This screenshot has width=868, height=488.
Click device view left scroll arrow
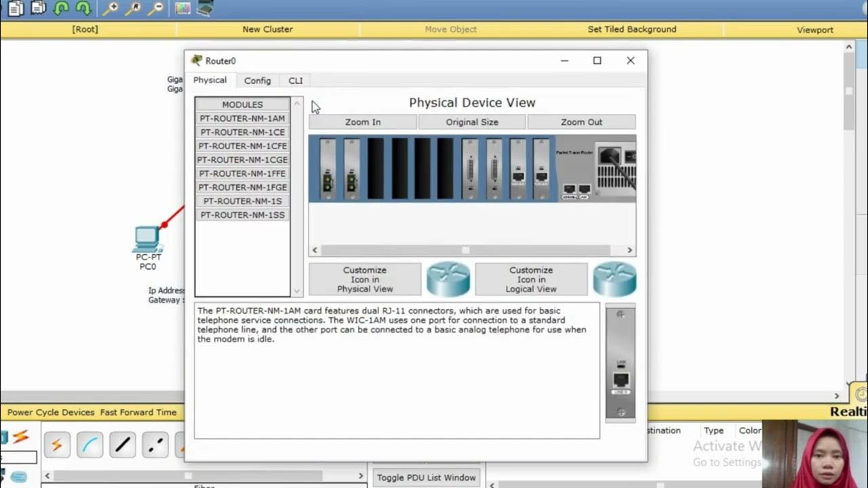pyautogui.click(x=315, y=250)
